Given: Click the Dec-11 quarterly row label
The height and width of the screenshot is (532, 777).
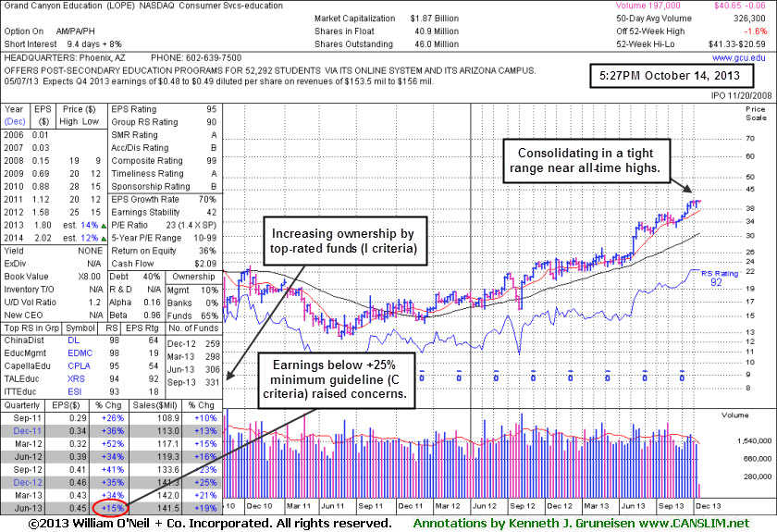Looking at the screenshot, I should [27, 431].
